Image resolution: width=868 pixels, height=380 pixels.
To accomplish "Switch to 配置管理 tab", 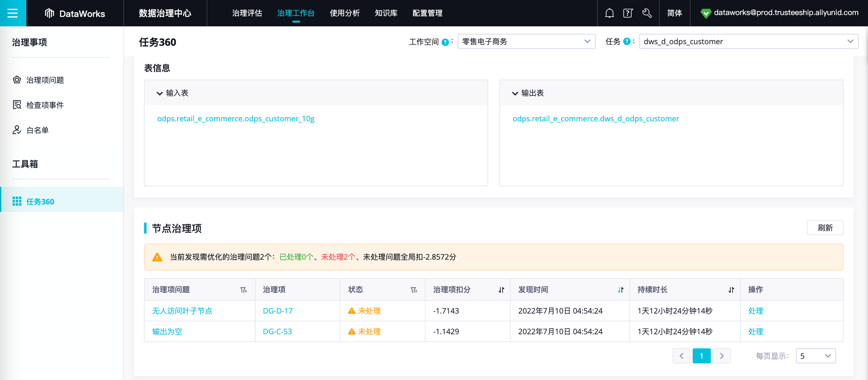I will coord(427,13).
